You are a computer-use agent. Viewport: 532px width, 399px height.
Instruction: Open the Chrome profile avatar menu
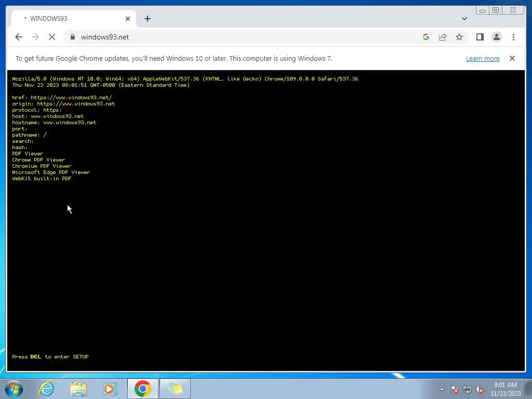coord(496,37)
